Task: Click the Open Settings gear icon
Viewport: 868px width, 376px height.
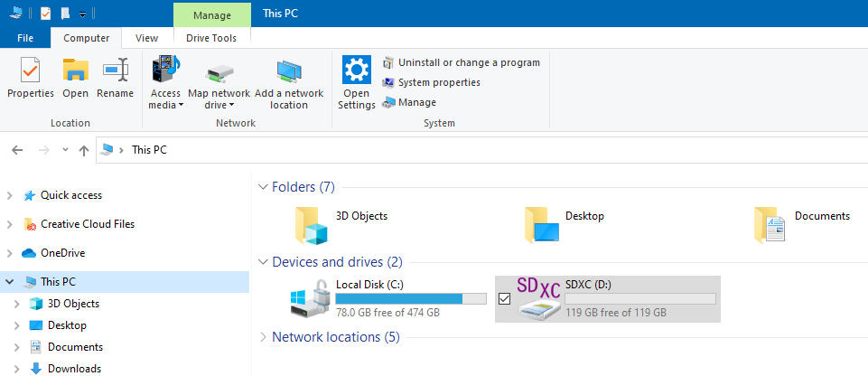Action: click(357, 70)
